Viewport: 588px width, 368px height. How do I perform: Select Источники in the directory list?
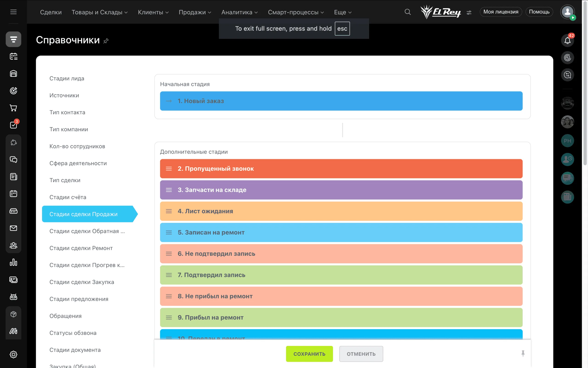tap(64, 95)
